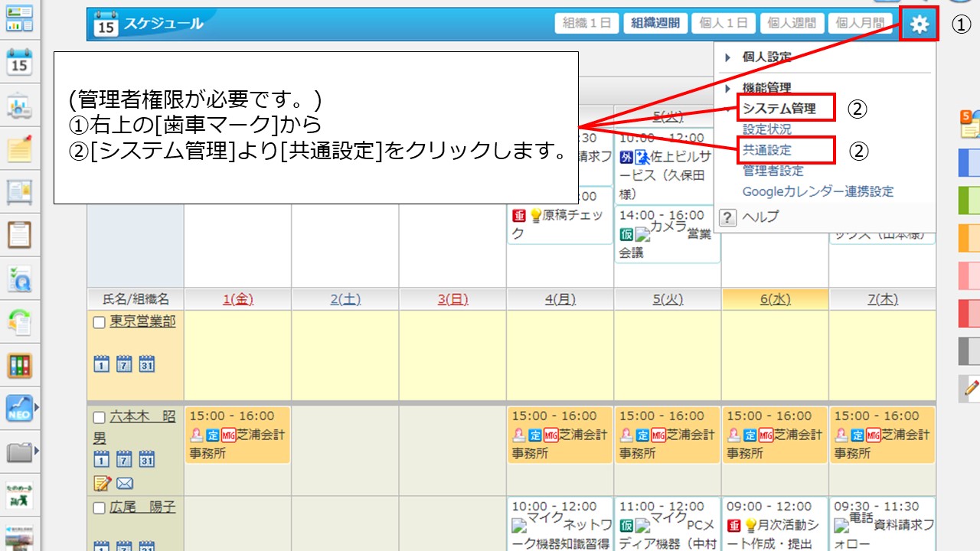Click 31-day calendar icon for 東京営業部
This screenshot has height=551, width=980.
point(147,364)
